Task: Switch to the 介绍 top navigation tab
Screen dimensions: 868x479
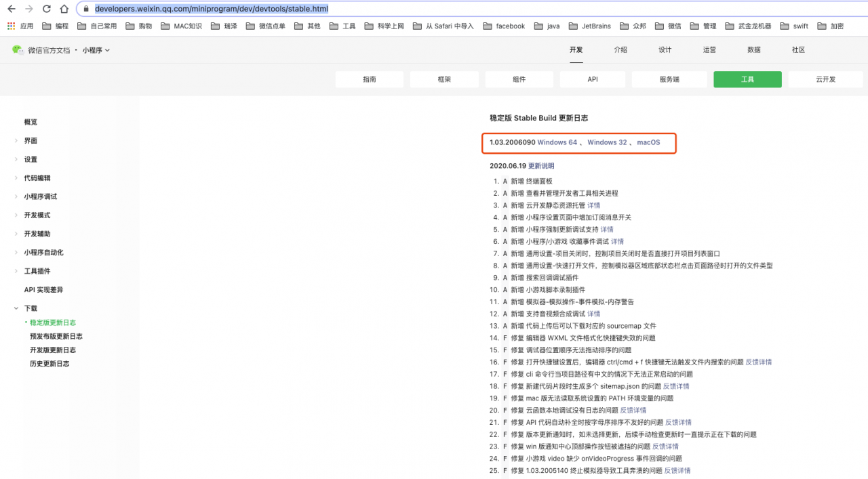Action: click(x=620, y=50)
